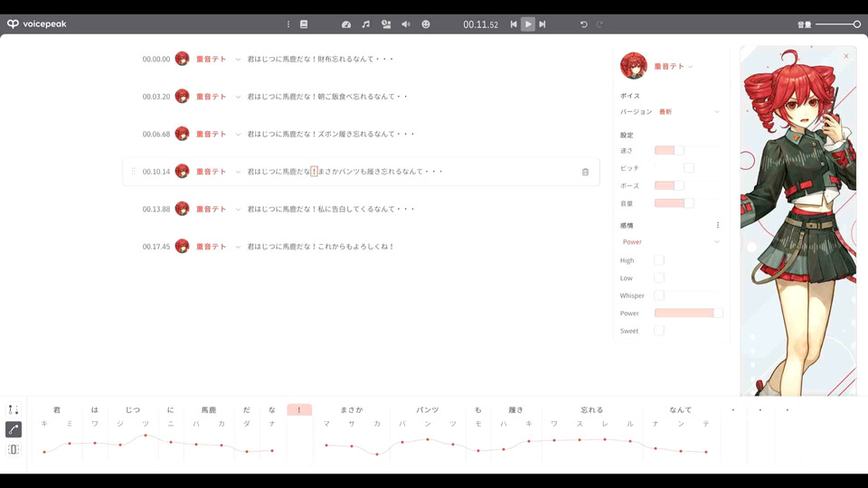This screenshot has width=868, height=488.
Task: Open the emotion section three-dot menu
Action: point(717,225)
